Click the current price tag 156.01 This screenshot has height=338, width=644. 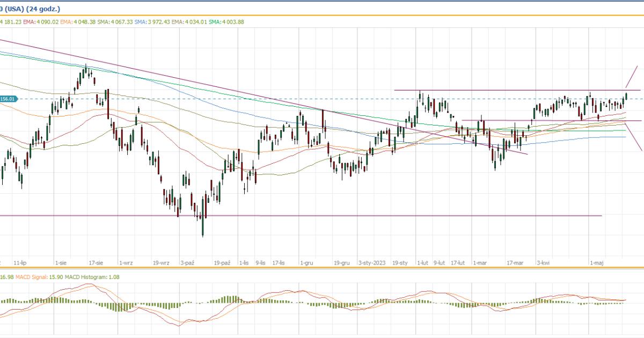tap(9, 99)
